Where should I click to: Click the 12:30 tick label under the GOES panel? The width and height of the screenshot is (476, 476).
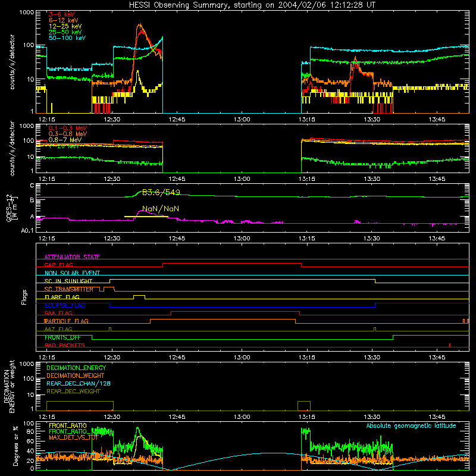point(112,239)
